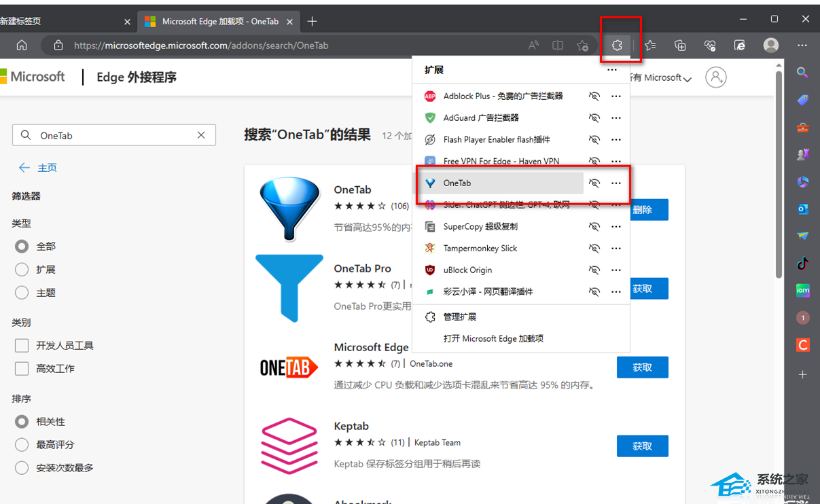
Task: Toggle toolbar visibility for Tampermonkey Slick
Action: pos(594,248)
